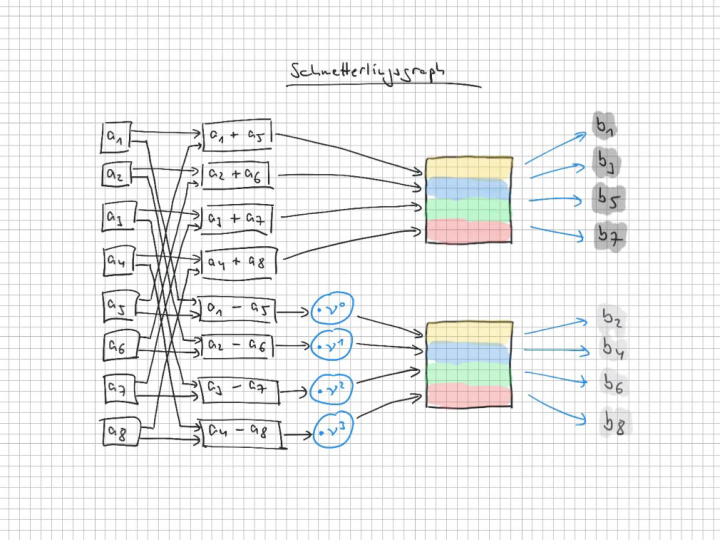Click the difference box "a4 − a8"
The width and height of the screenshot is (720, 540).
[x=241, y=433]
